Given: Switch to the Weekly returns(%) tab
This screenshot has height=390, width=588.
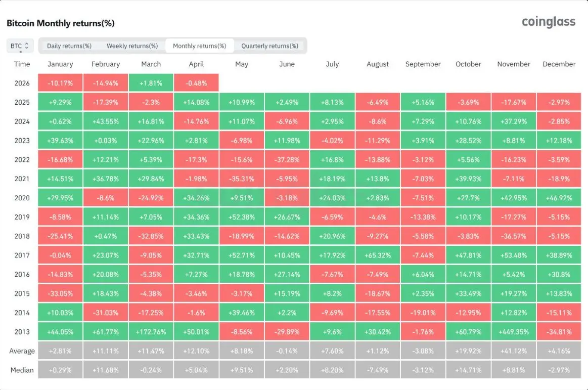Looking at the screenshot, I should coord(132,46).
